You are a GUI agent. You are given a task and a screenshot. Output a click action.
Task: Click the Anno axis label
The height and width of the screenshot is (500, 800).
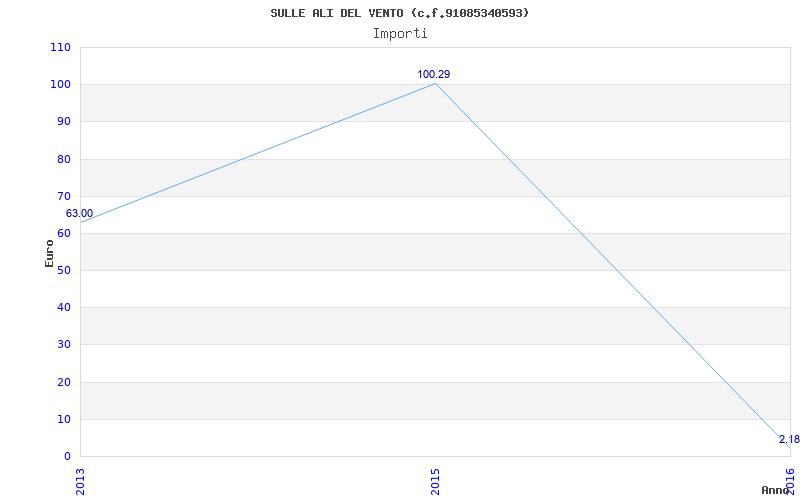(776, 490)
